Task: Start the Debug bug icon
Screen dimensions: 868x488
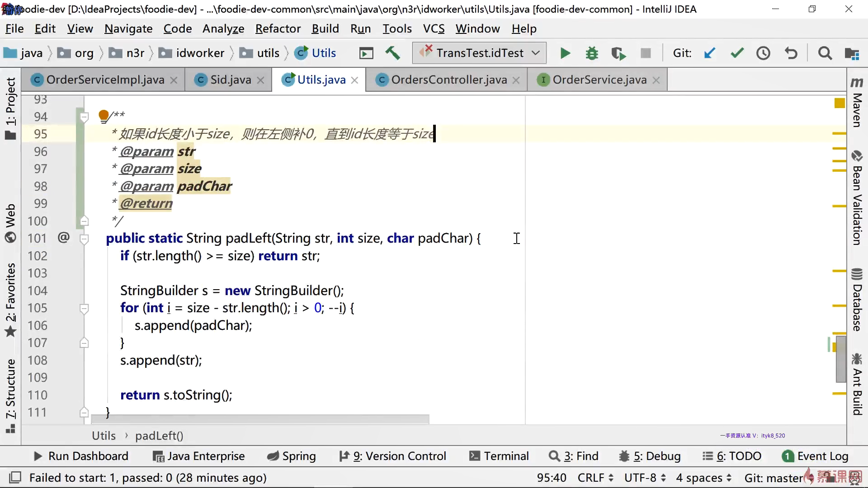Action: [591, 53]
